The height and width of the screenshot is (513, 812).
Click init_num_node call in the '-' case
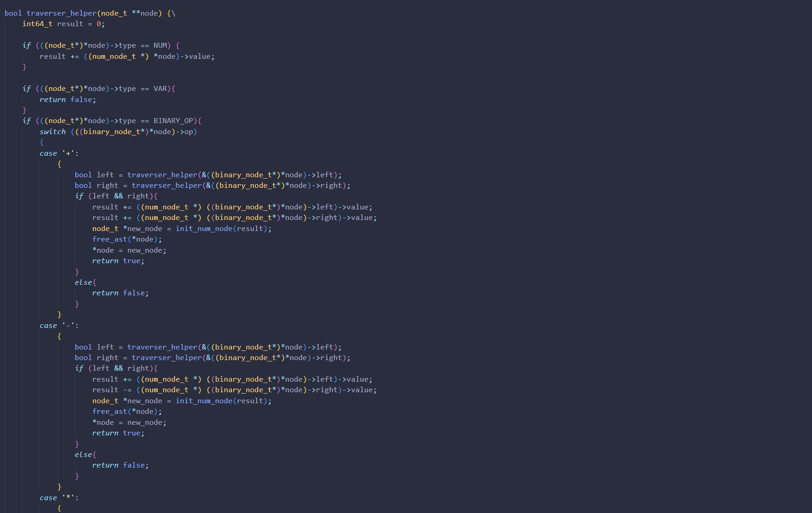[204, 401]
